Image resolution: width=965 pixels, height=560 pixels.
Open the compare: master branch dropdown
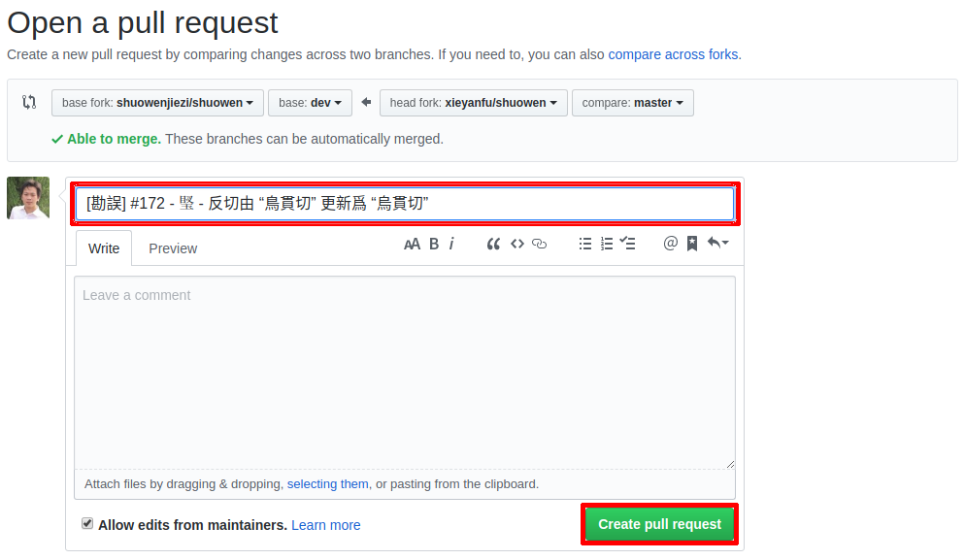tap(633, 103)
